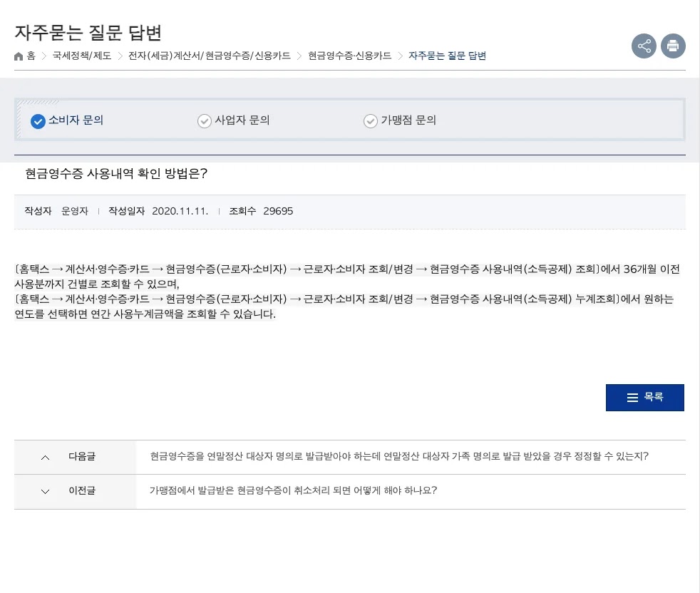Open previous post about 취소처리 현금영수증

[x=293, y=491]
